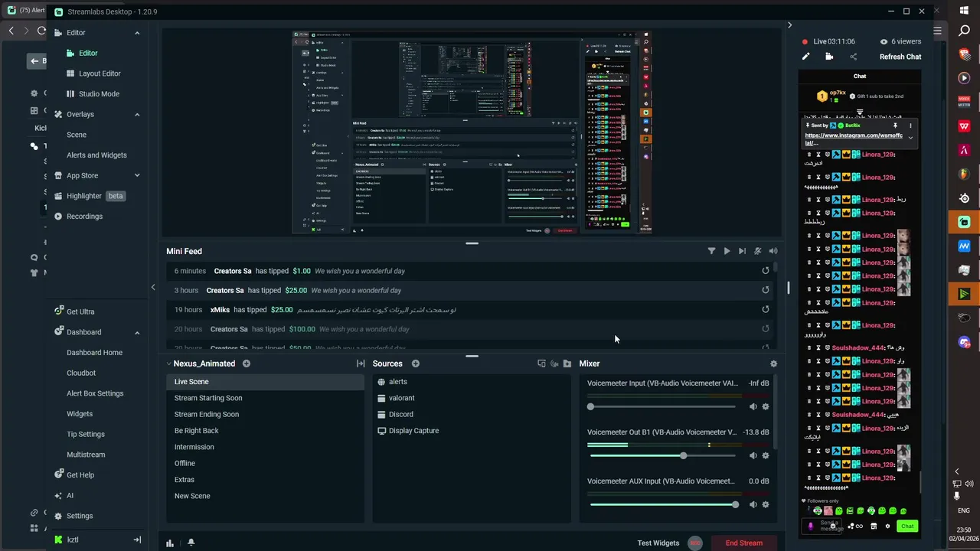The width and height of the screenshot is (980, 551).
Task: Open Alert Box Settings in Dashboard
Action: pyautogui.click(x=95, y=393)
